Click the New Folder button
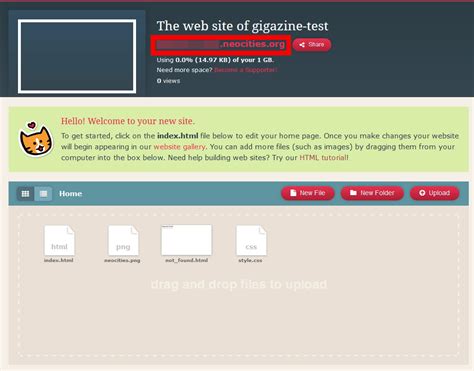The height and width of the screenshot is (371, 474). click(x=372, y=193)
